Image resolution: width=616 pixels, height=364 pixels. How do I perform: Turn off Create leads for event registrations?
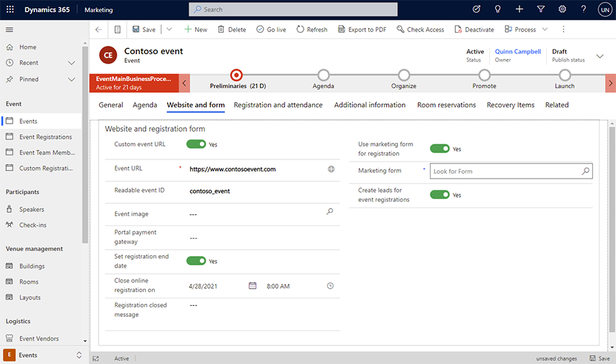coord(439,195)
